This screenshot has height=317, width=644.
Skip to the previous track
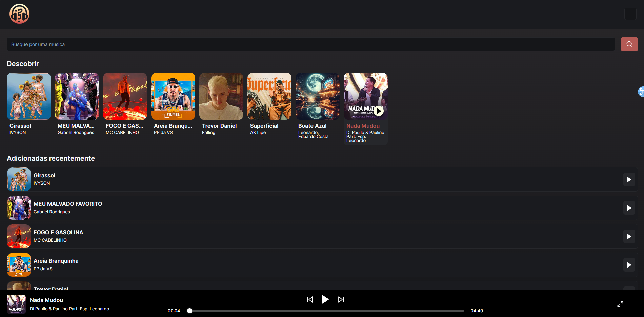click(x=310, y=299)
